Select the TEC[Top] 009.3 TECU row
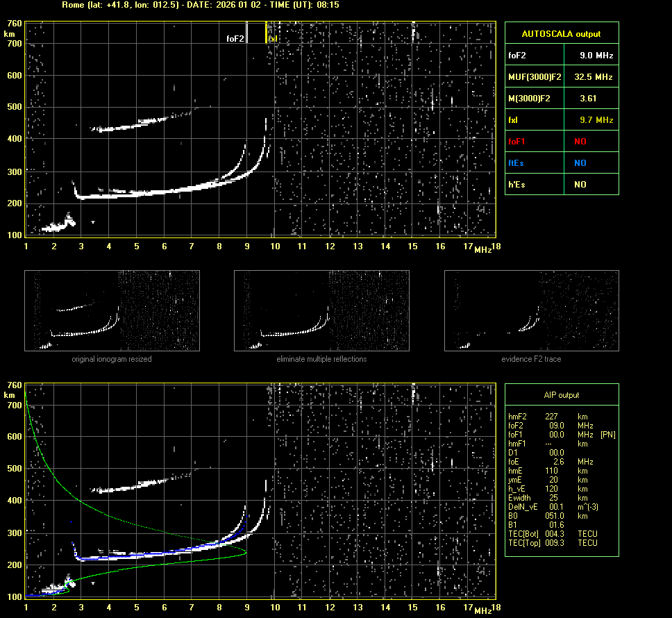Viewport: 672px width, 618px height. (x=552, y=542)
